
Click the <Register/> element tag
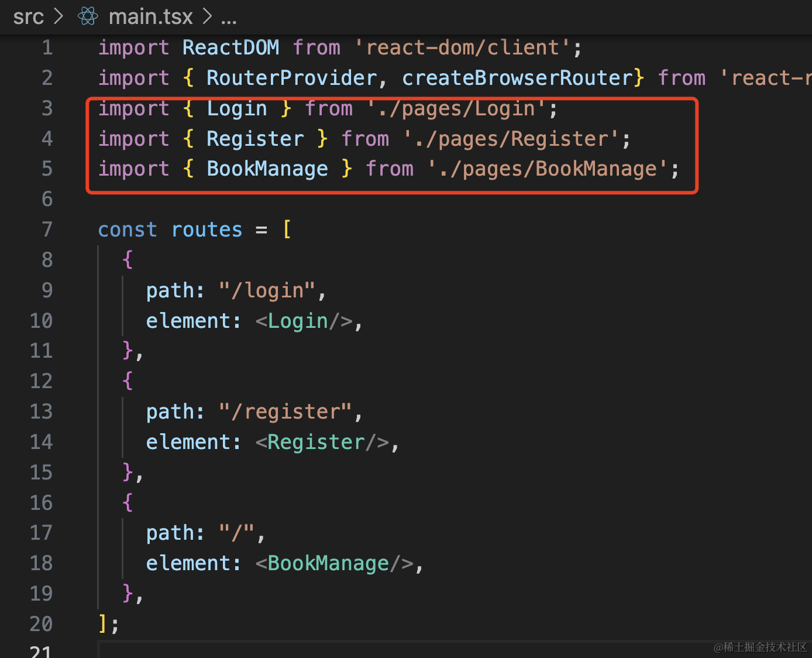coord(322,442)
